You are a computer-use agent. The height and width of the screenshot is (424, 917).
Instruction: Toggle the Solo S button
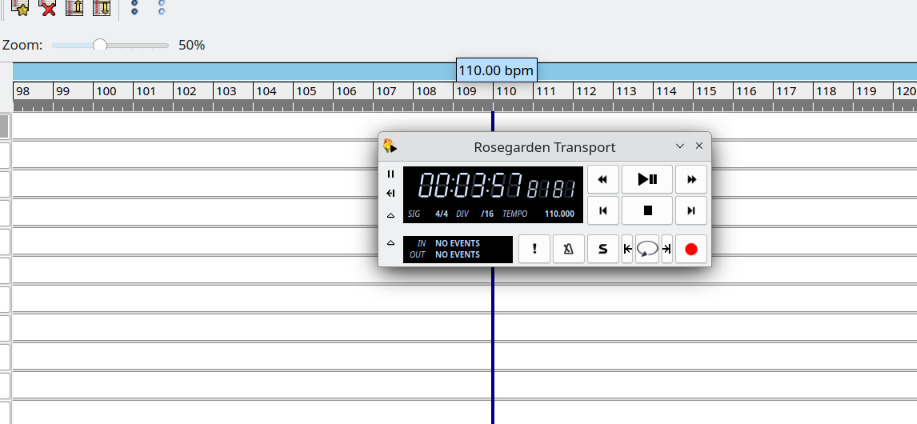click(x=602, y=249)
